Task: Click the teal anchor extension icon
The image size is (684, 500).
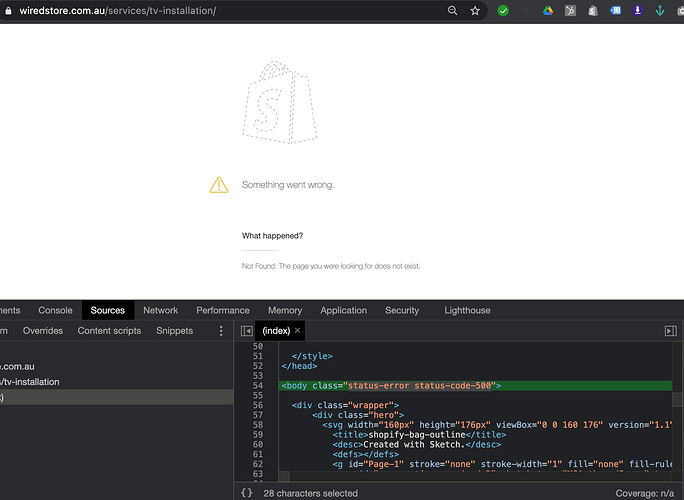Action: (x=660, y=11)
